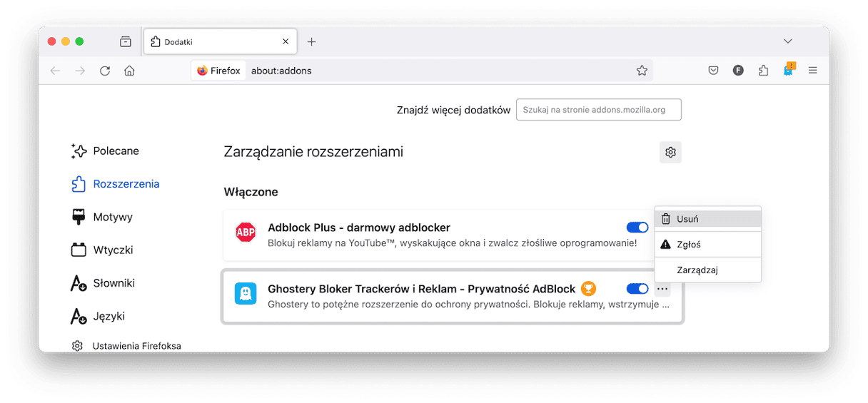Choose Usuń to remove the extension

click(708, 219)
